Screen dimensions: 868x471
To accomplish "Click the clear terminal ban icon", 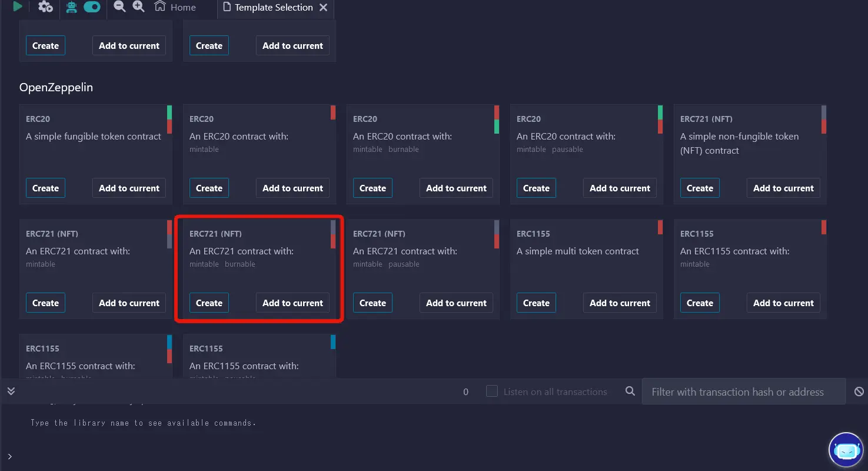I will click(859, 392).
